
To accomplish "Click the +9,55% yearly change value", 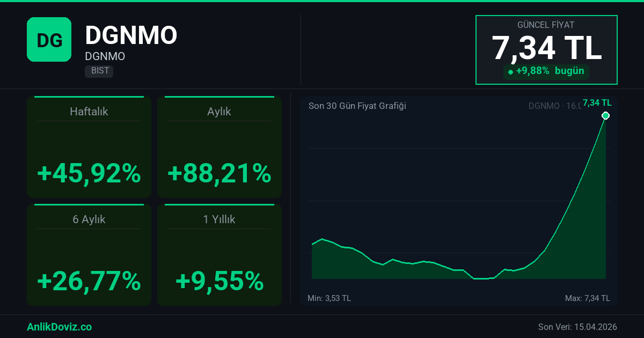I will [x=219, y=281].
